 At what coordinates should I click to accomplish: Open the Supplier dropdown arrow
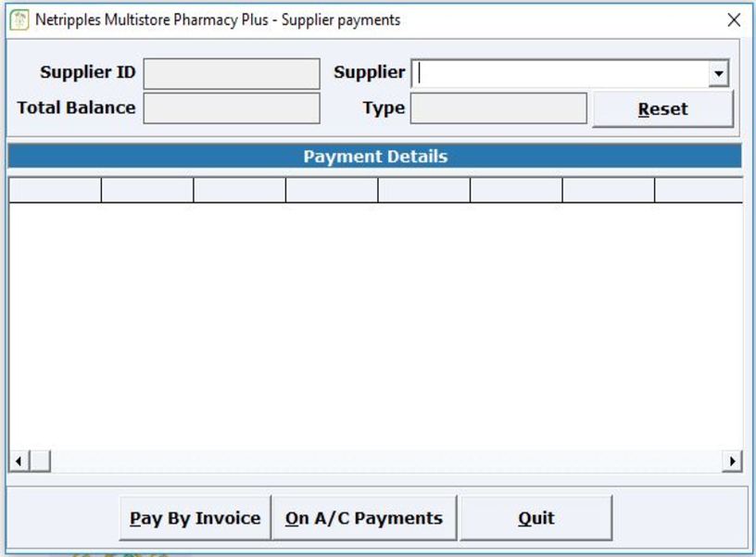(x=718, y=74)
